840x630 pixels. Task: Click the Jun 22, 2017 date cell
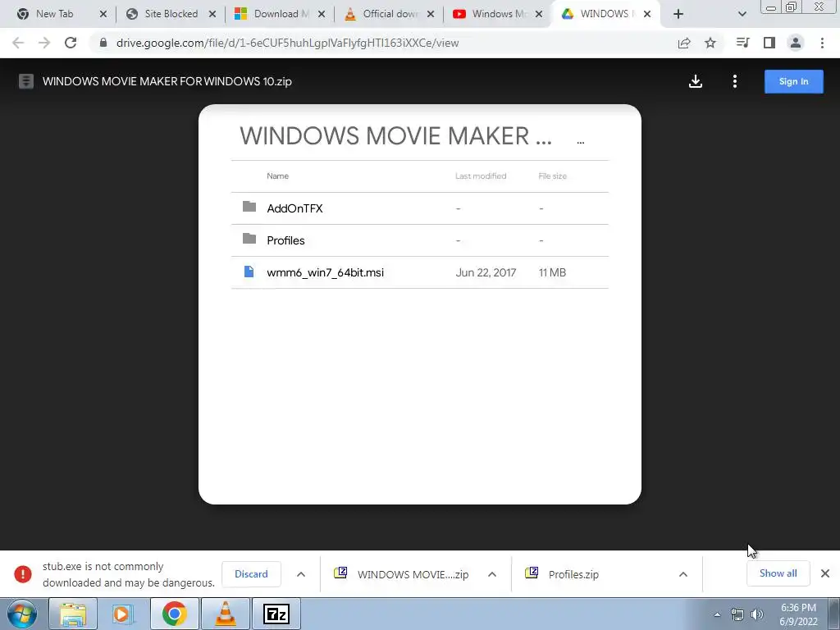[486, 272]
